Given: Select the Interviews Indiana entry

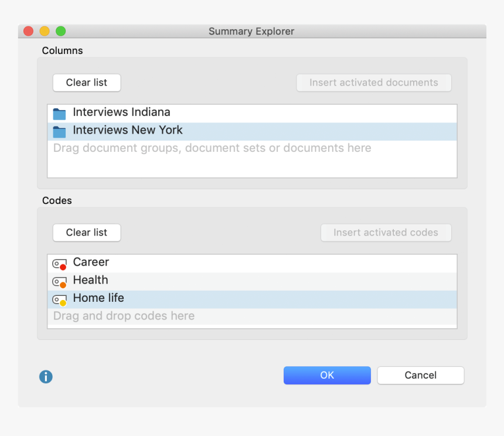Looking at the screenshot, I should 121,113.
